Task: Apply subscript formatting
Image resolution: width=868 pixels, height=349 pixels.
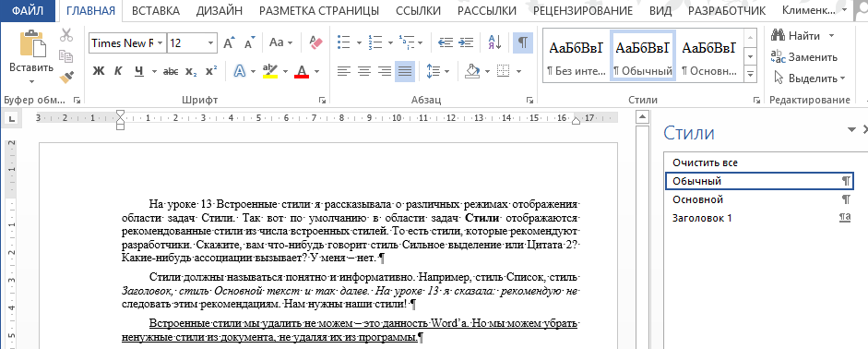Action: click(x=192, y=71)
